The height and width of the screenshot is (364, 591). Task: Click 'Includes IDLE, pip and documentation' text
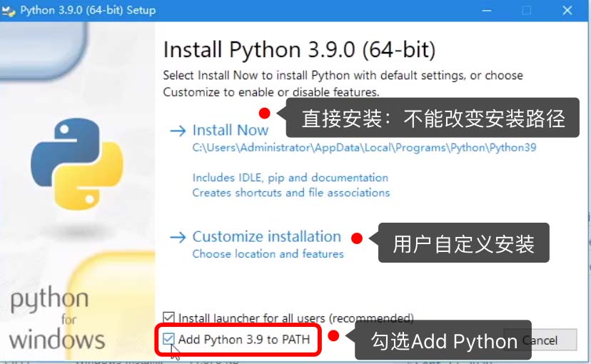pos(291,178)
